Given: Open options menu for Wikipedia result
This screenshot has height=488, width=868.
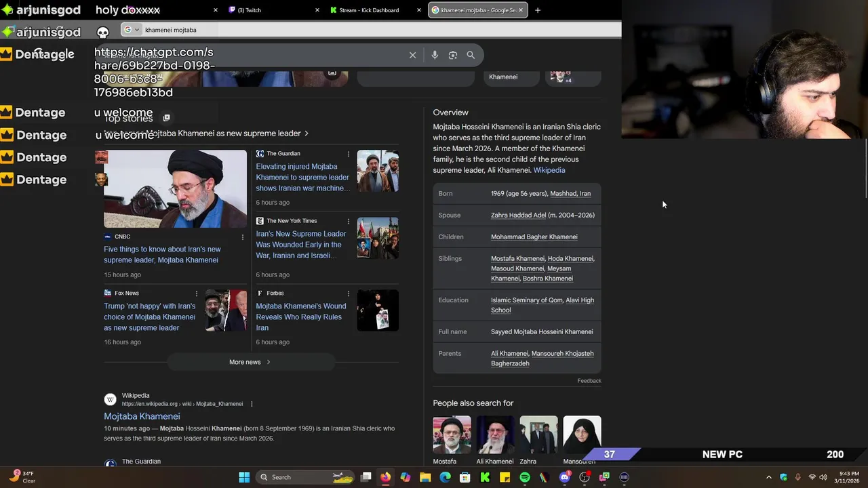Looking at the screenshot, I should click(252, 404).
